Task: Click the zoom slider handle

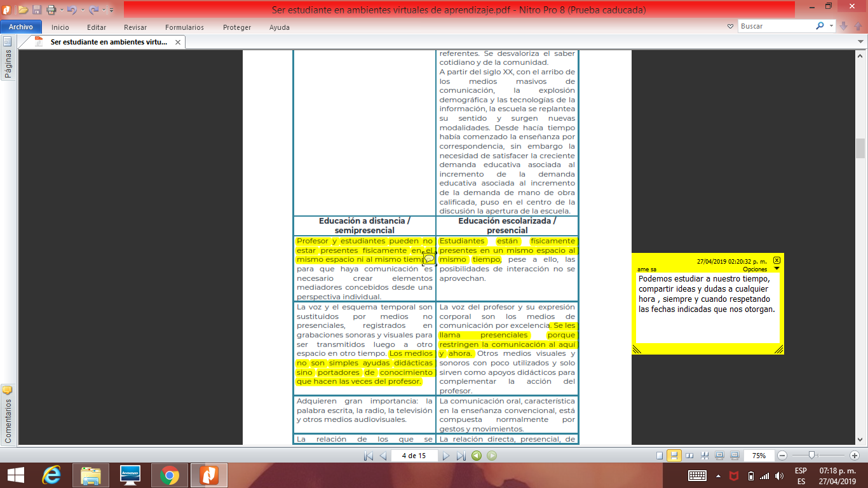Action: [812, 456]
